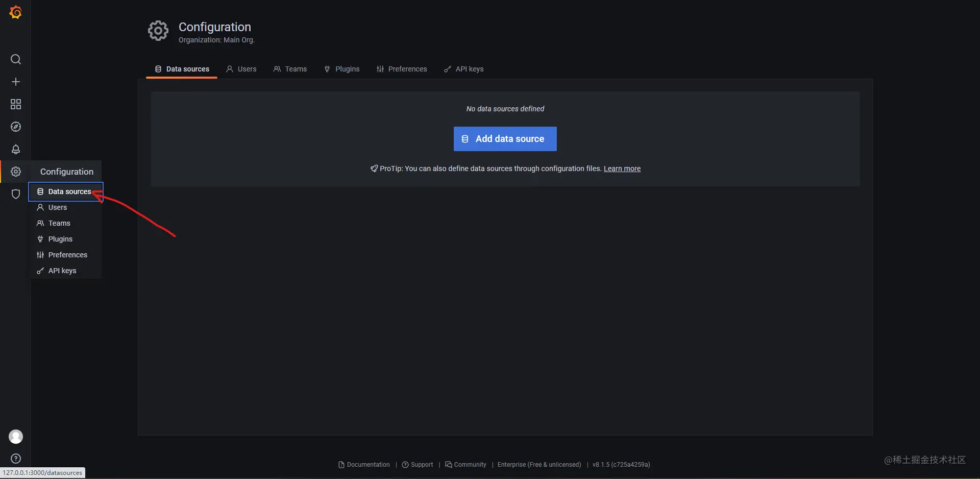Open the Help question mark icon
The width and height of the screenshot is (980, 479).
coord(16,459)
